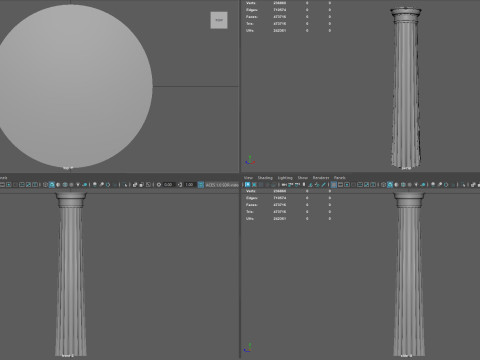The height and width of the screenshot is (360, 480).
Task: Open the Shading menu of side view panel
Action: (x=265, y=178)
